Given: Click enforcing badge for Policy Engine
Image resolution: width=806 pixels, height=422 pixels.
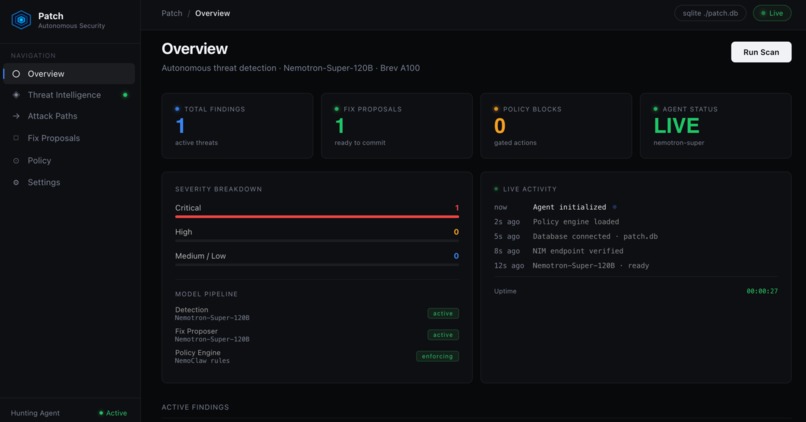Looking at the screenshot, I should (437, 356).
